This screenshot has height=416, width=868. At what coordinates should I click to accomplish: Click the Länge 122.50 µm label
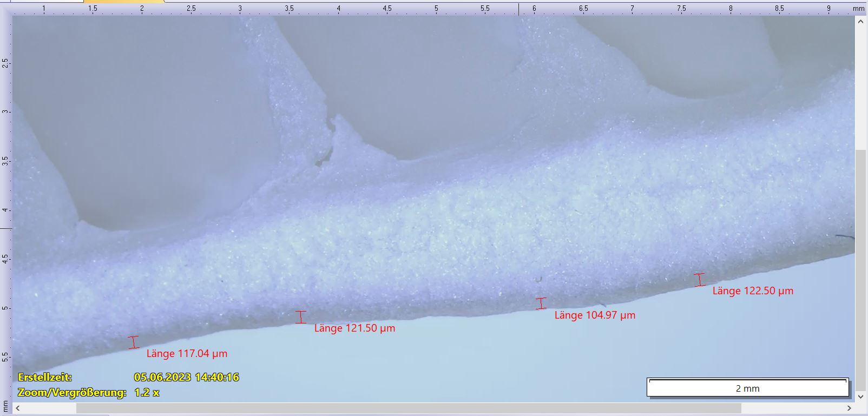(x=752, y=291)
